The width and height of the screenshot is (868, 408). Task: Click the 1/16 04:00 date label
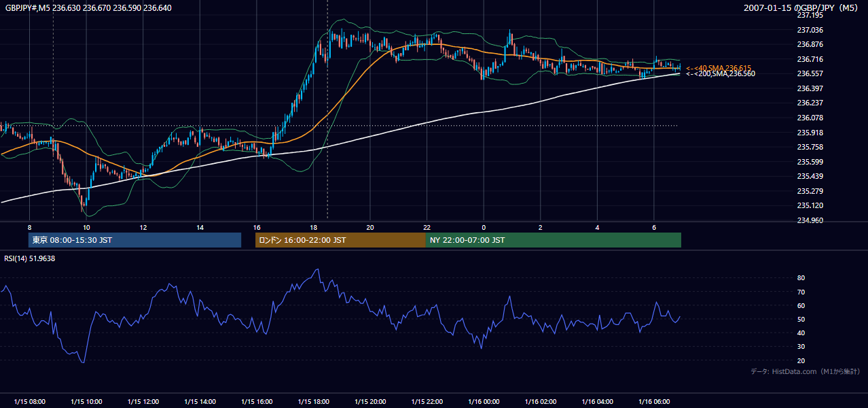596,402
